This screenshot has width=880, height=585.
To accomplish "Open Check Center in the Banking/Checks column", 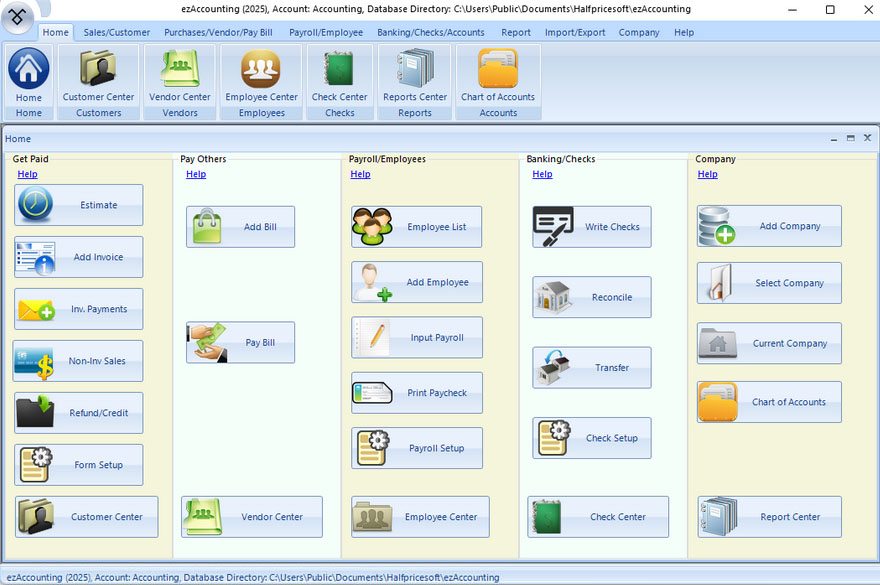I will (598, 517).
